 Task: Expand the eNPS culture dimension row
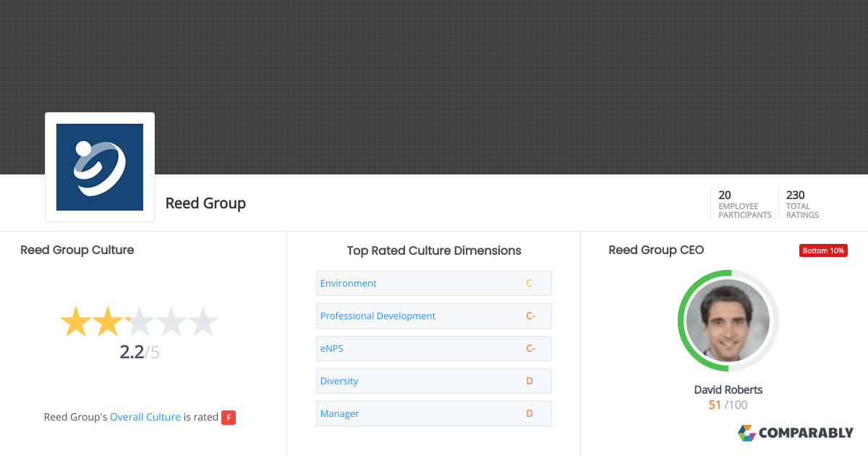point(433,348)
